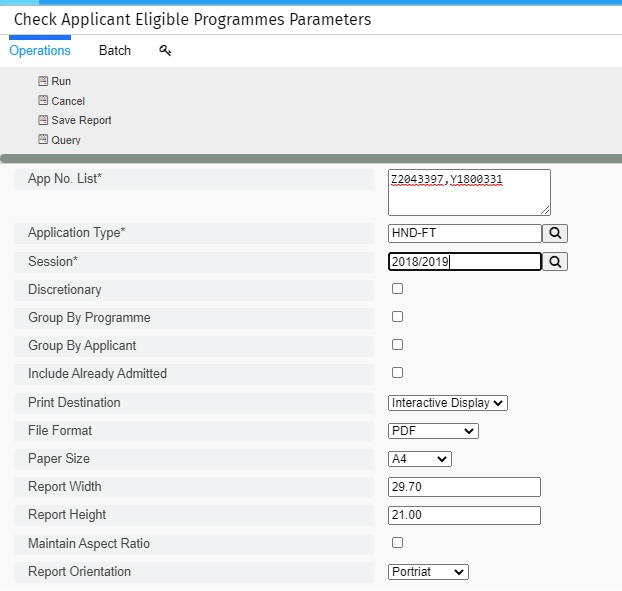Click the Save Report operation
Screen dimensions: 622x591
point(81,120)
